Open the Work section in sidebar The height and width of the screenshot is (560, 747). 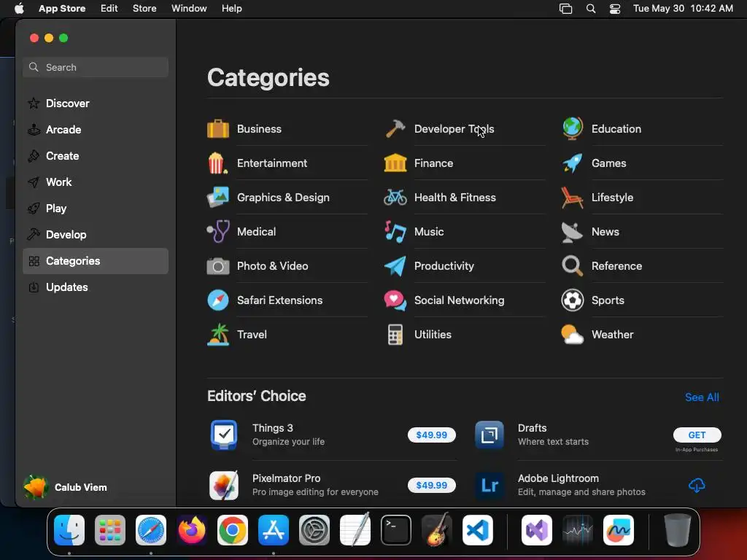pyautogui.click(x=96, y=182)
